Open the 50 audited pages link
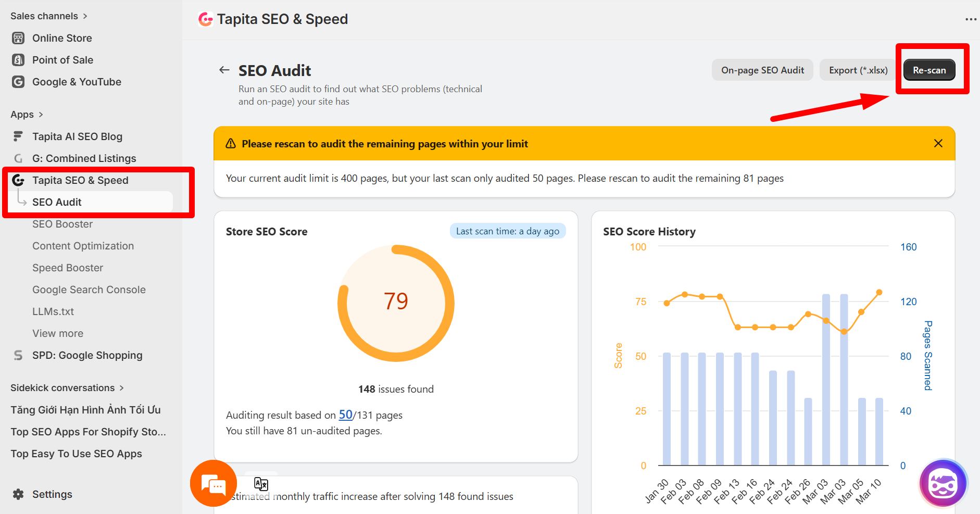980x514 pixels. pyautogui.click(x=345, y=415)
